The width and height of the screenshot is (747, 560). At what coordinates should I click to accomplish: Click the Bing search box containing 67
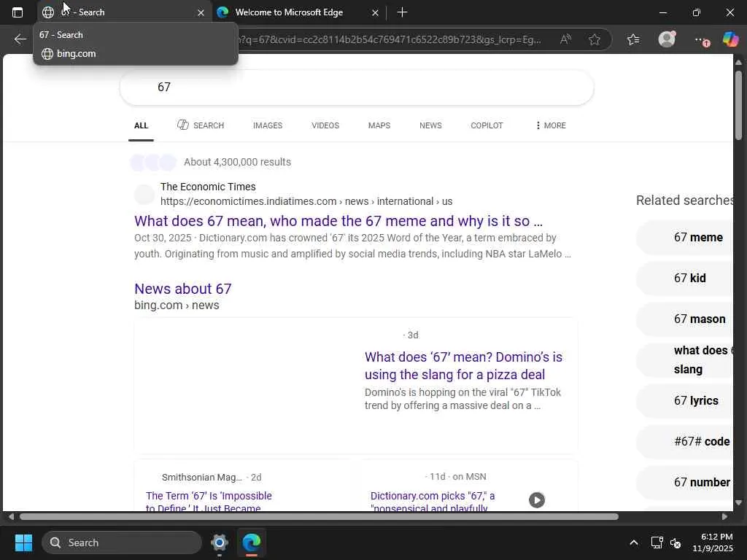(x=356, y=87)
